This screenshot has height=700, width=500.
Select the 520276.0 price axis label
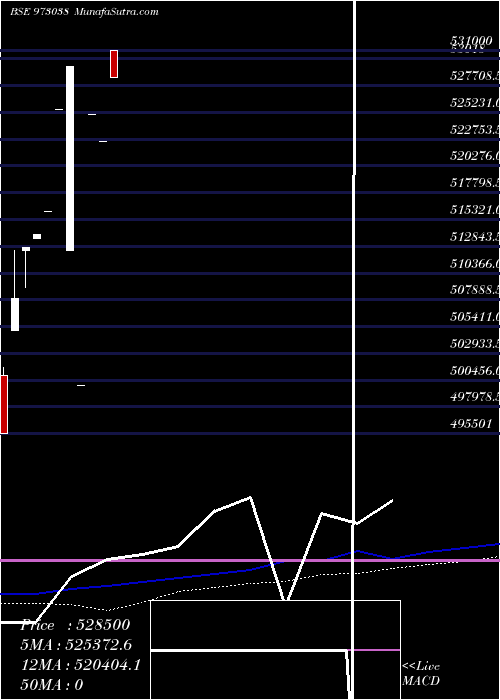pyautogui.click(x=475, y=156)
